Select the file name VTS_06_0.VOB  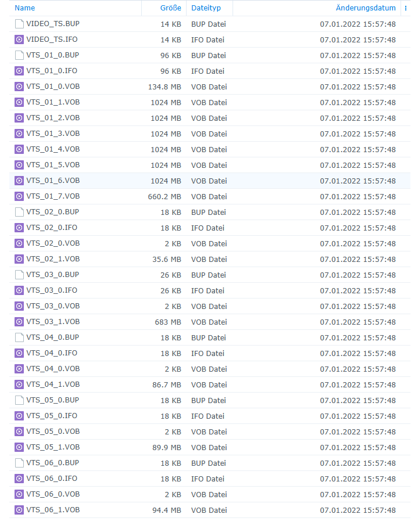point(53,494)
